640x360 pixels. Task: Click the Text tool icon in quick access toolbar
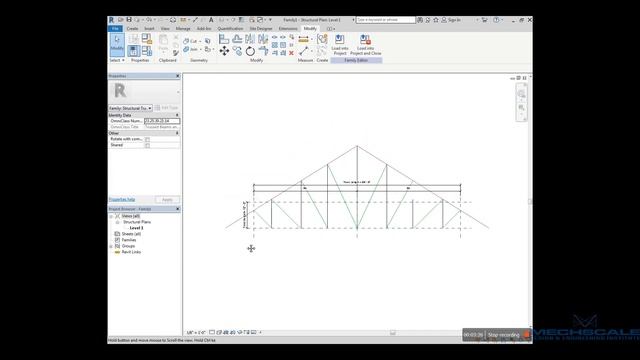pyautogui.click(x=211, y=20)
